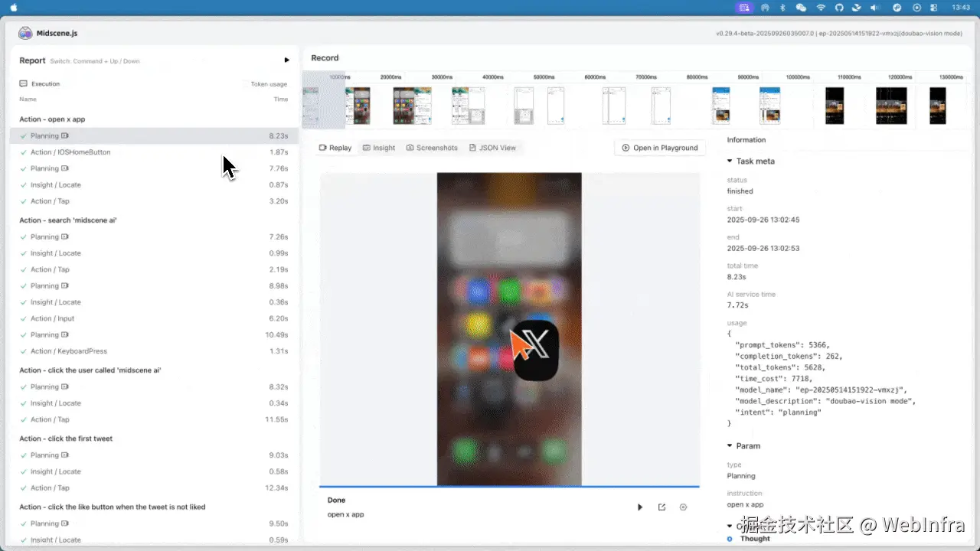Select the Insight view
This screenshot has height=551, width=980.
point(378,147)
